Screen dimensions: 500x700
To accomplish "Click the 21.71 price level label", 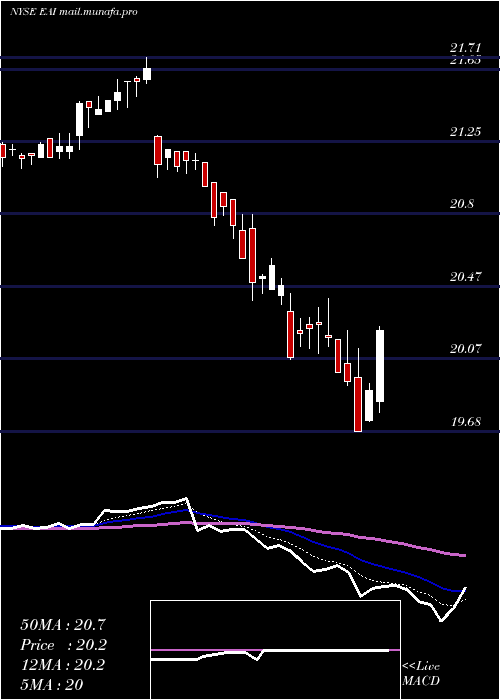I will [x=466, y=47].
